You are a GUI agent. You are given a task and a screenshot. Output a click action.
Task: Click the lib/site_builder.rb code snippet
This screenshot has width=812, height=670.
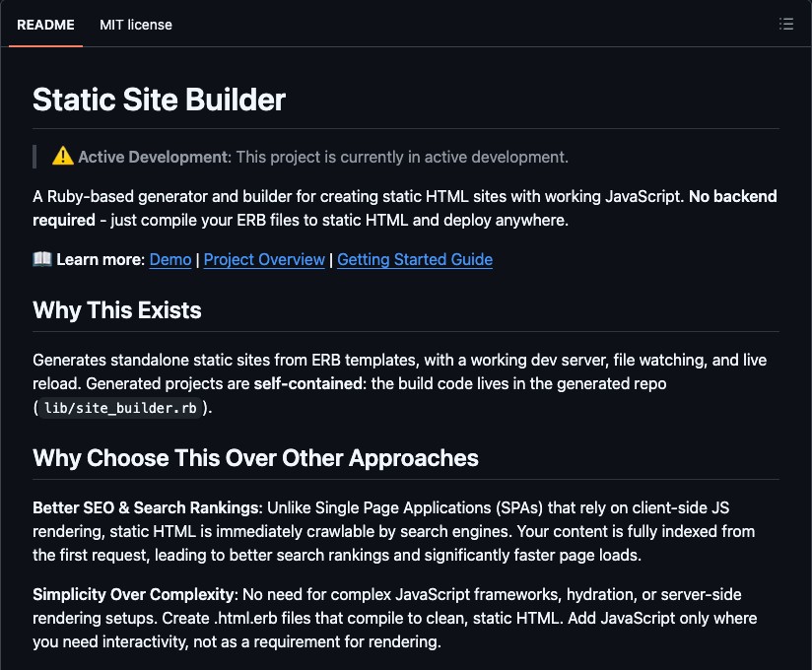[x=120, y=408]
